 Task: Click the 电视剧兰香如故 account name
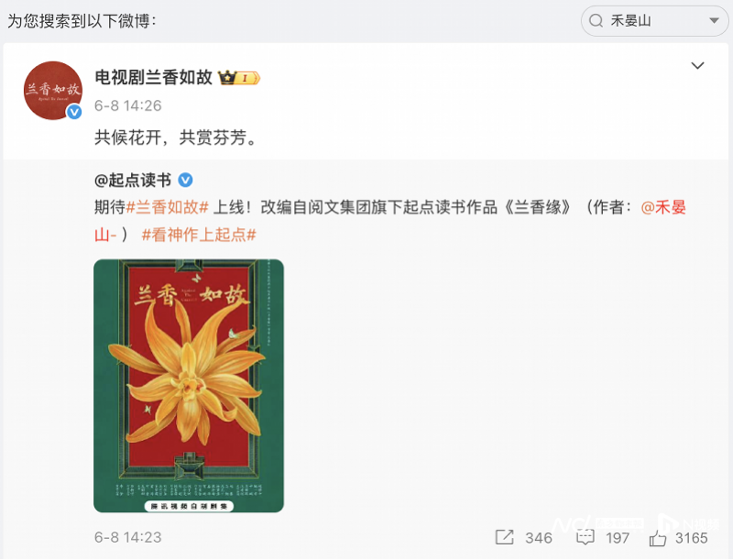[x=153, y=78]
